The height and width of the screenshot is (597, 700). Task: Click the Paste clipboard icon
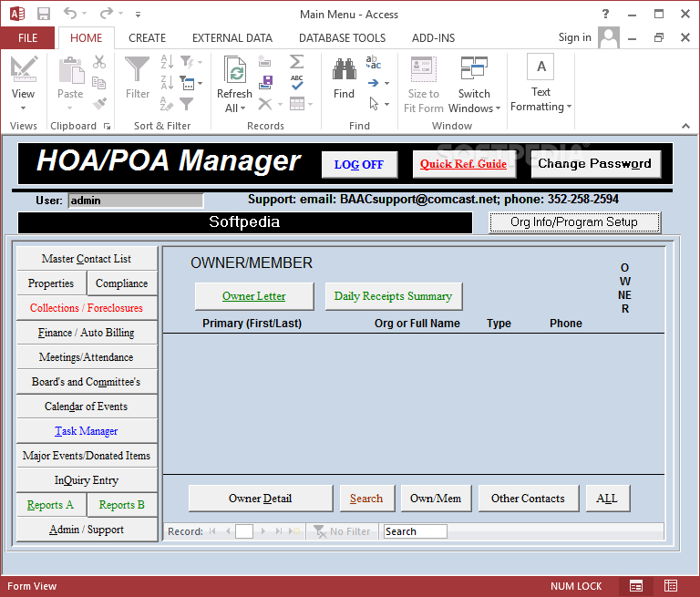click(70, 69)
